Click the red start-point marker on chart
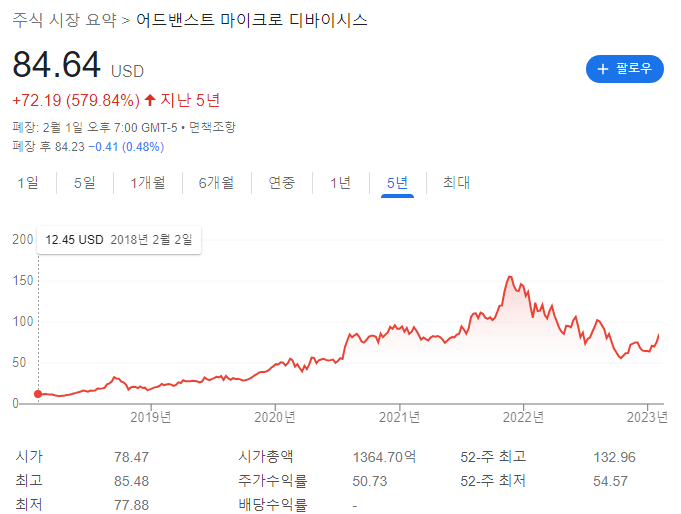The height and width of the screenshot is (514, 681). click(38, 394)
